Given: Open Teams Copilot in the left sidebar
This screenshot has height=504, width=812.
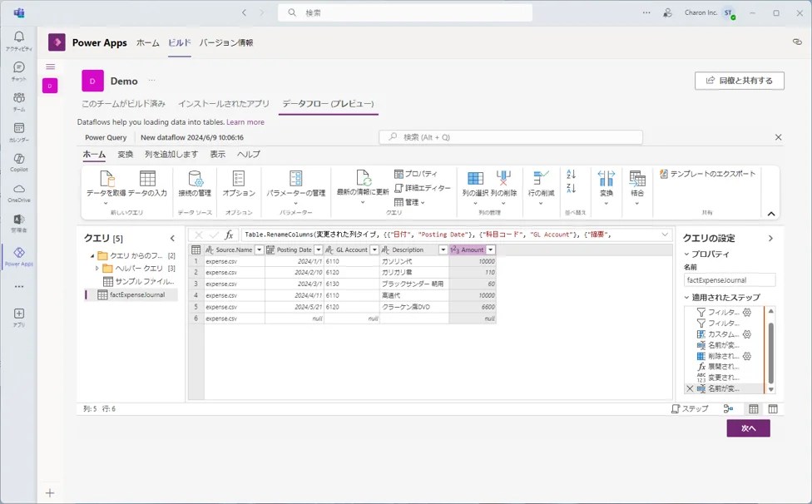Looking at the screenshot, I should point(18,162).
